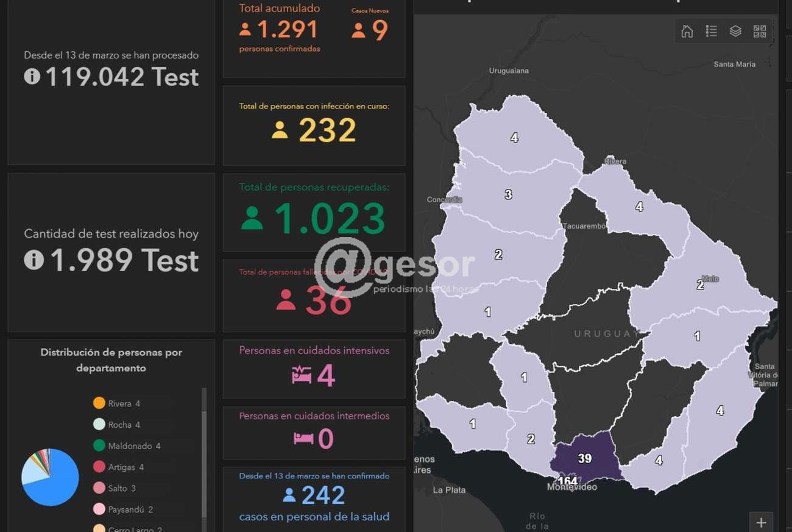This screenshot has width=792, height=532.
Task: Click info icon beside 119.042 Test
Action: 32,77
